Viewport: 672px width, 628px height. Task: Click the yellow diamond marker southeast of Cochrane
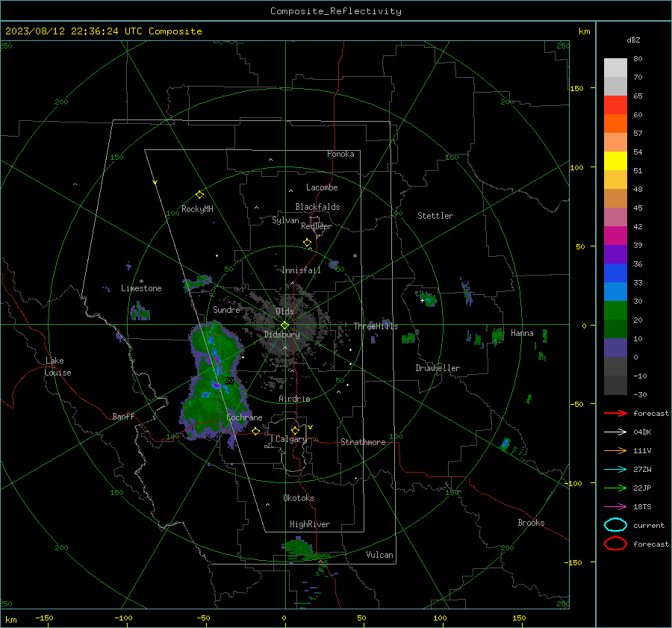[255, 431]
